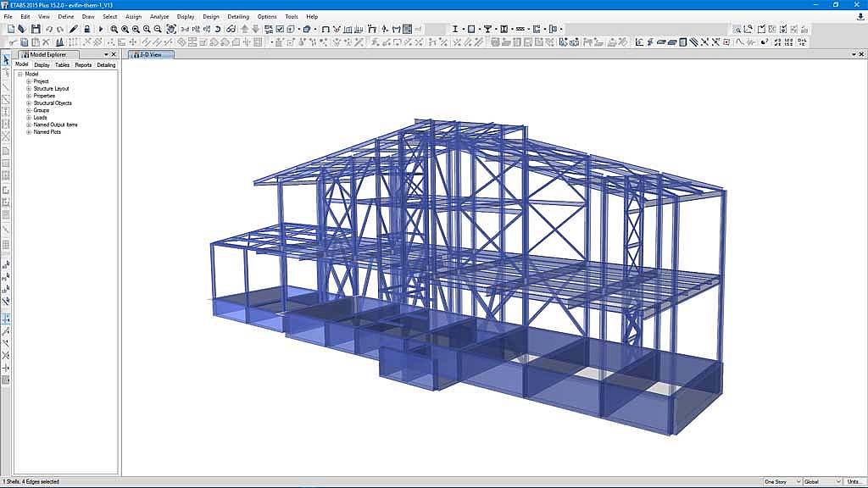Click the Undo arrow icon
Screen dimensions: 868x488
coord(49,29)
